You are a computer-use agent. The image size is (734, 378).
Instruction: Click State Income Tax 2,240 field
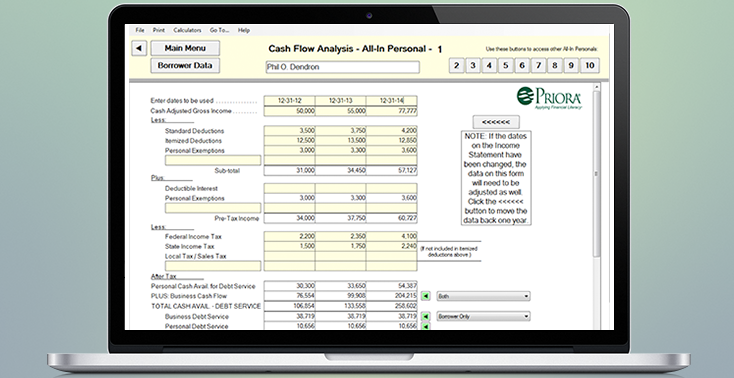tap(391, 246)
